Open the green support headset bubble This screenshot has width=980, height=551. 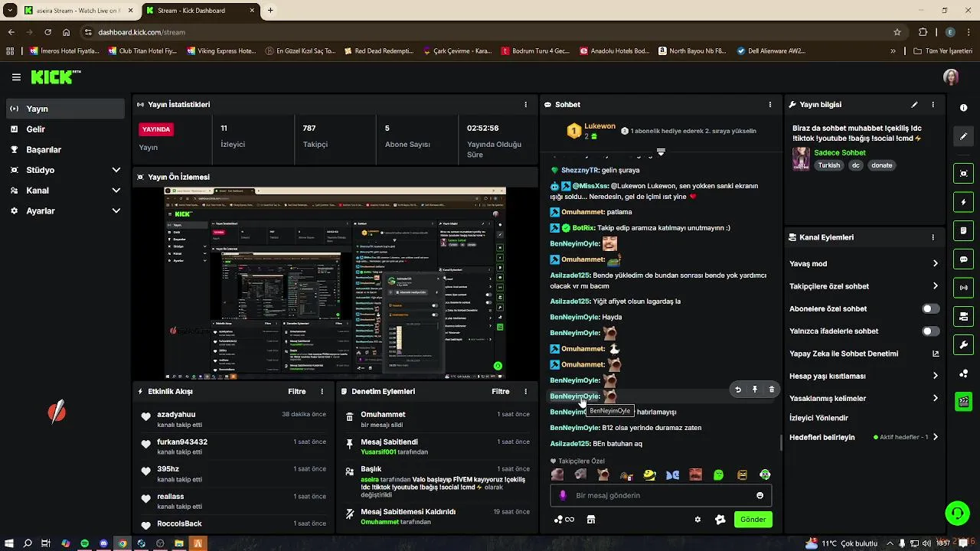click(x=957, y=513)
